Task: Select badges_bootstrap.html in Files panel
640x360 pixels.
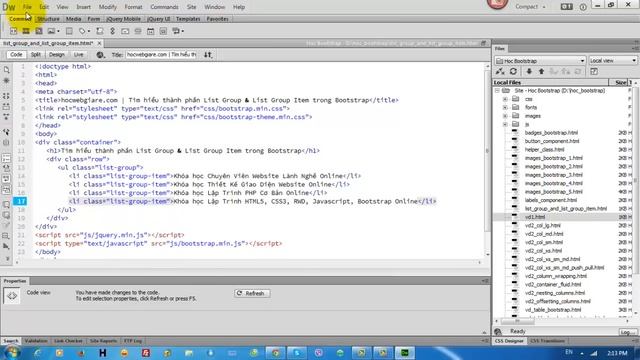Action: click(x=551, y=133)
